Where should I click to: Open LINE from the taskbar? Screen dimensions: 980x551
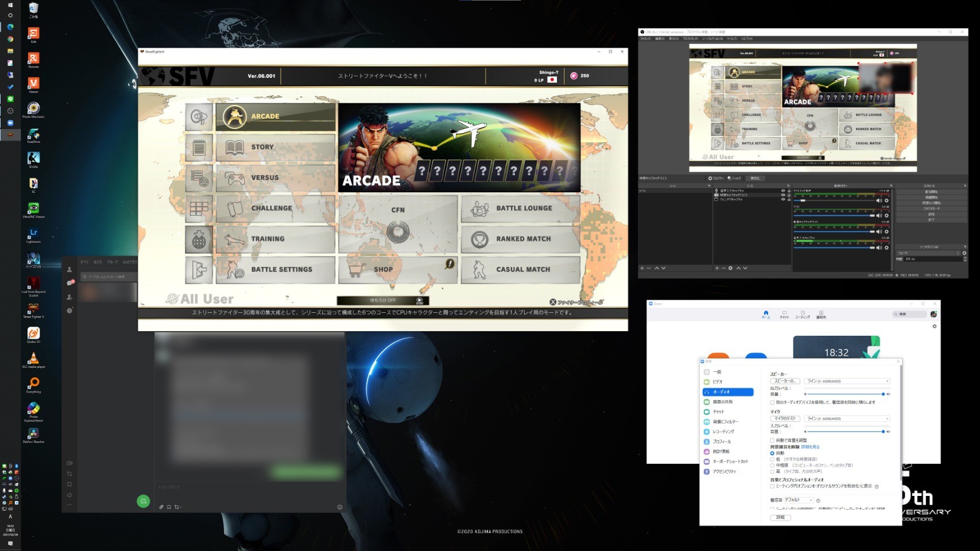point(10,99)
